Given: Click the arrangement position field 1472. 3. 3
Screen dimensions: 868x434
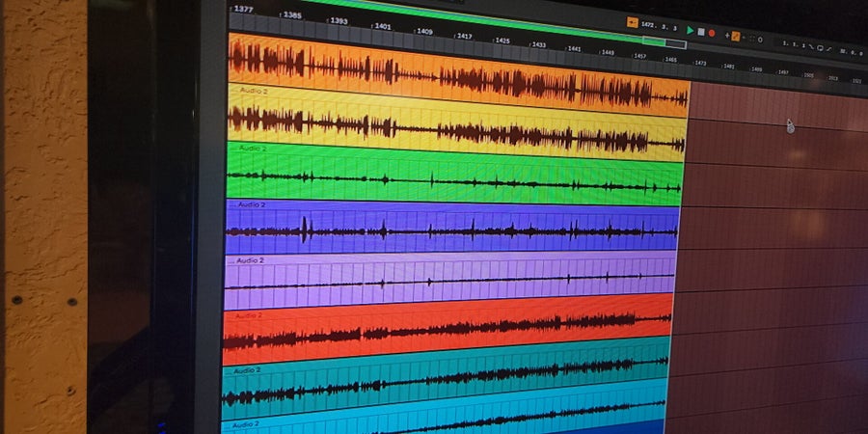Looking at the screenshot, I should pyautogui.click(x=659, y=27).
